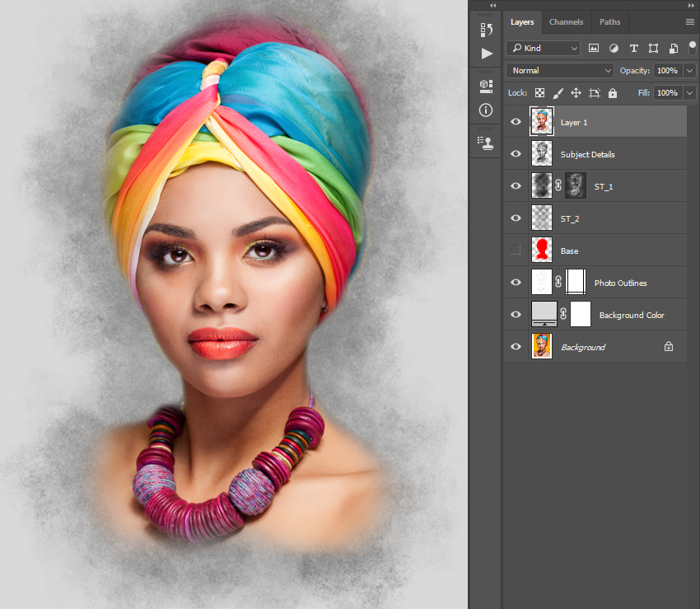The height and width of the screenshot is (609, 700).
Task: Hide the Subject Details layer
Action: click(x=516, y=153)
